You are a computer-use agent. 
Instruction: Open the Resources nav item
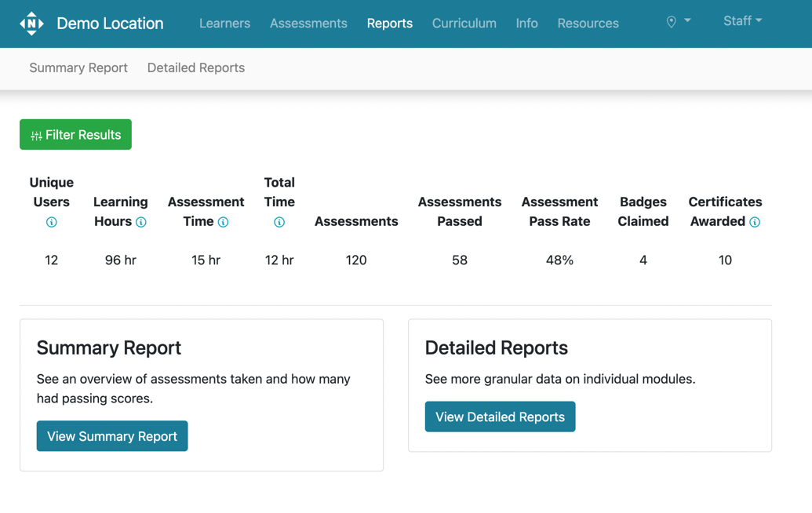588,24
